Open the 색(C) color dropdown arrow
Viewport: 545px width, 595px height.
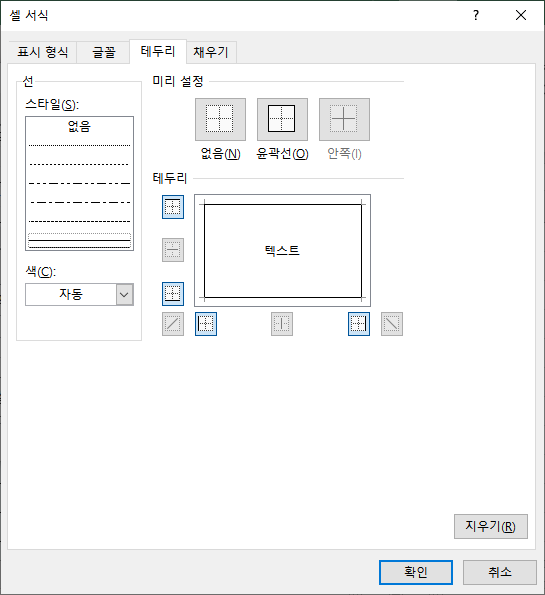(124, 294)
